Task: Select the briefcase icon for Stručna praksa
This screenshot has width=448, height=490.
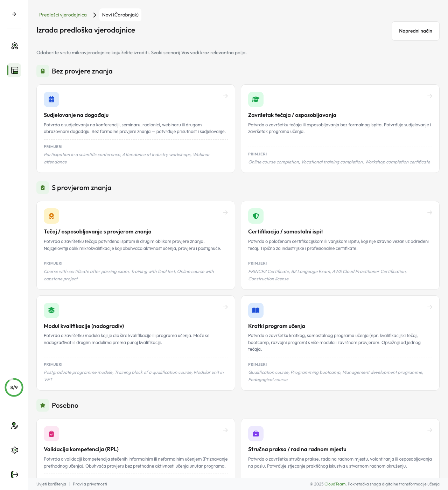Action: (256, 433)
